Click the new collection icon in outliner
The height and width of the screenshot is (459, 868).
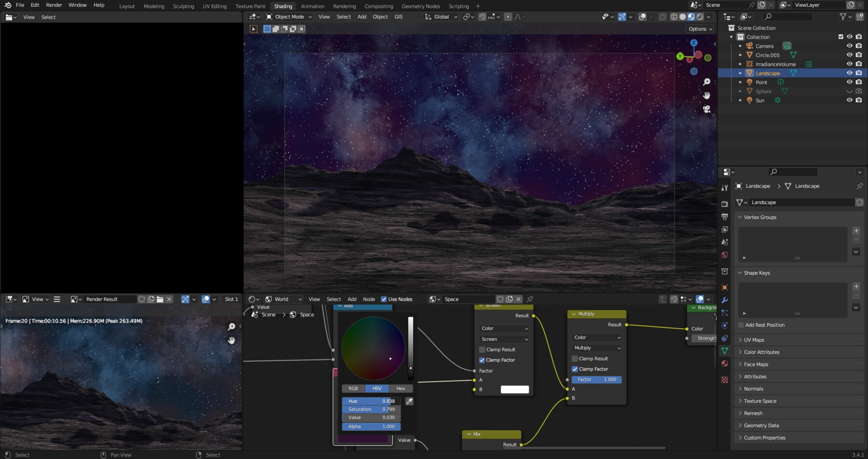point(859,17)
